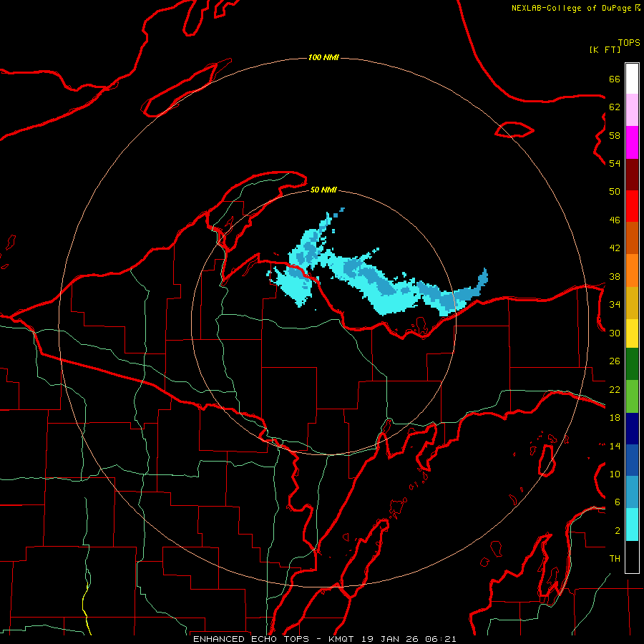Click the bright red legend swatch

[x=632, y=206]
